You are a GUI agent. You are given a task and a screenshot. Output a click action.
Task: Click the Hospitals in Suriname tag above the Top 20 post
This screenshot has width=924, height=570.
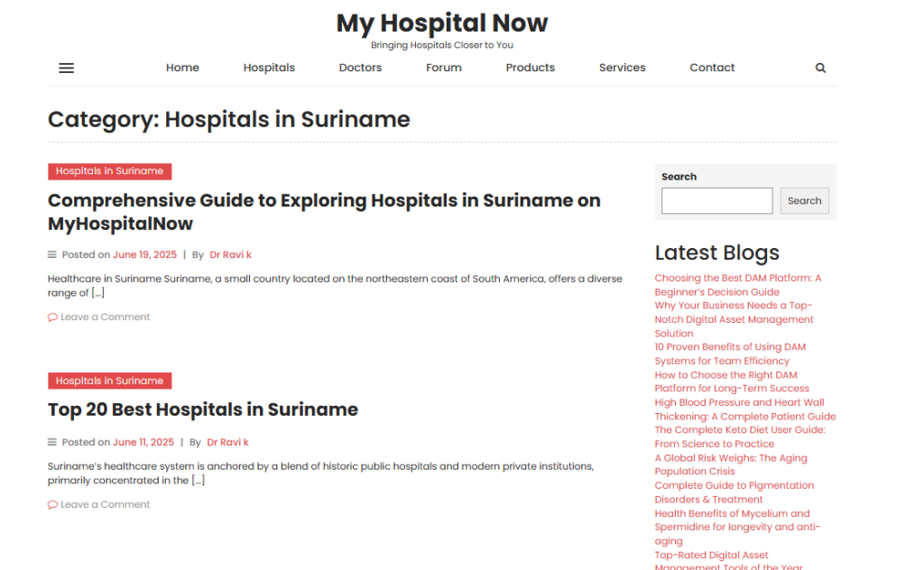pos(109,381)
